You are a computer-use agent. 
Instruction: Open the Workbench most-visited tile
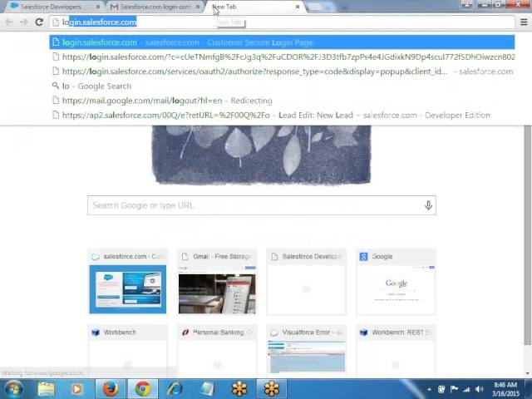pyautogui.click(x=127, y=351)
